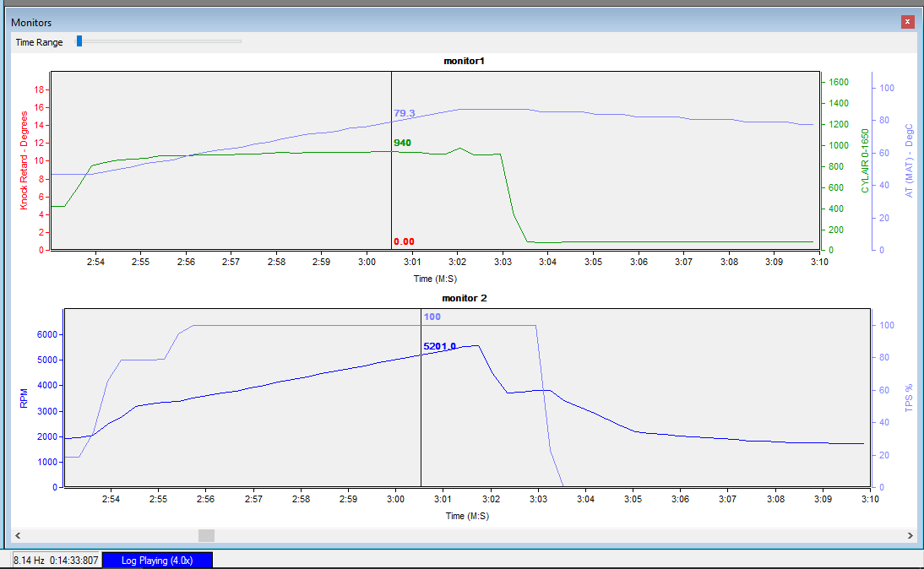Click the Time Range label
The height and width of the screenshot is (569, 924).
(x=39, y=42)
